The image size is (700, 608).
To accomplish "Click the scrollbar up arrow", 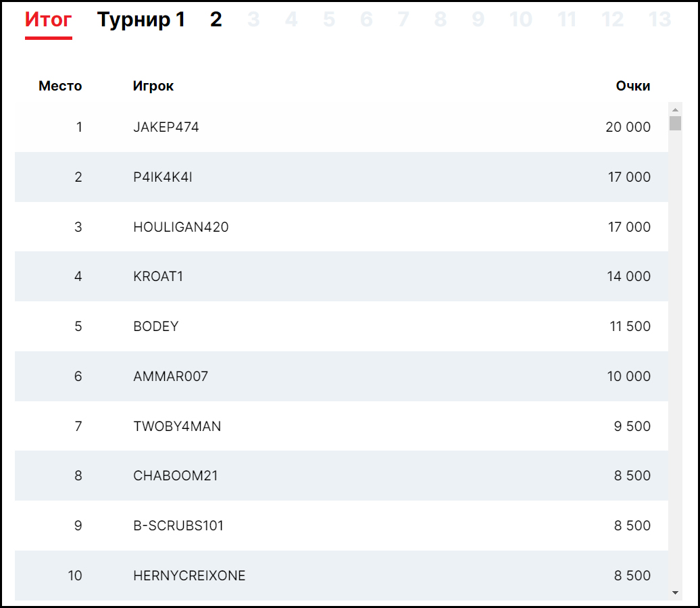I will [675, 109].
